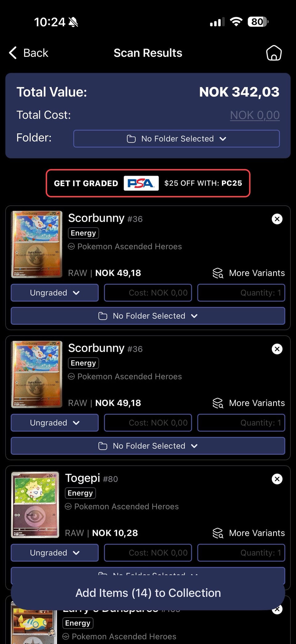Tap the PSA Get It Graded banner
Screen dimensions: 296x644
point(148,183)
